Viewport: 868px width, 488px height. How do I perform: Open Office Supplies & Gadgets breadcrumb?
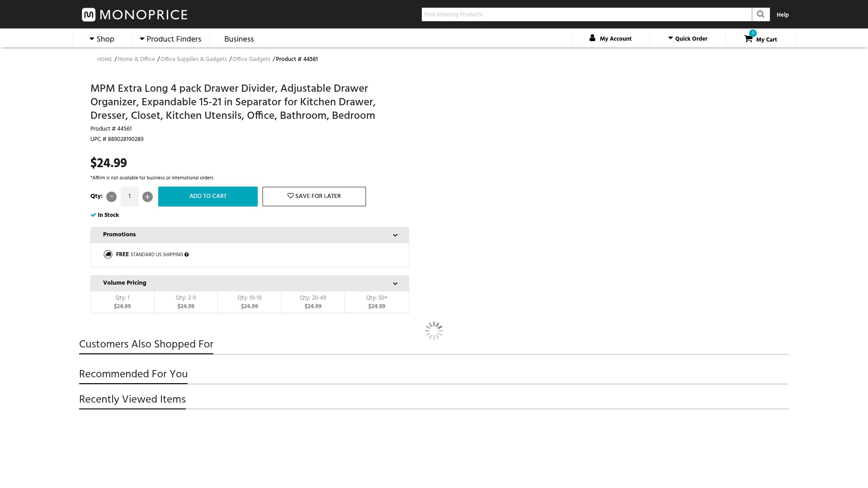tap(193, 59)
